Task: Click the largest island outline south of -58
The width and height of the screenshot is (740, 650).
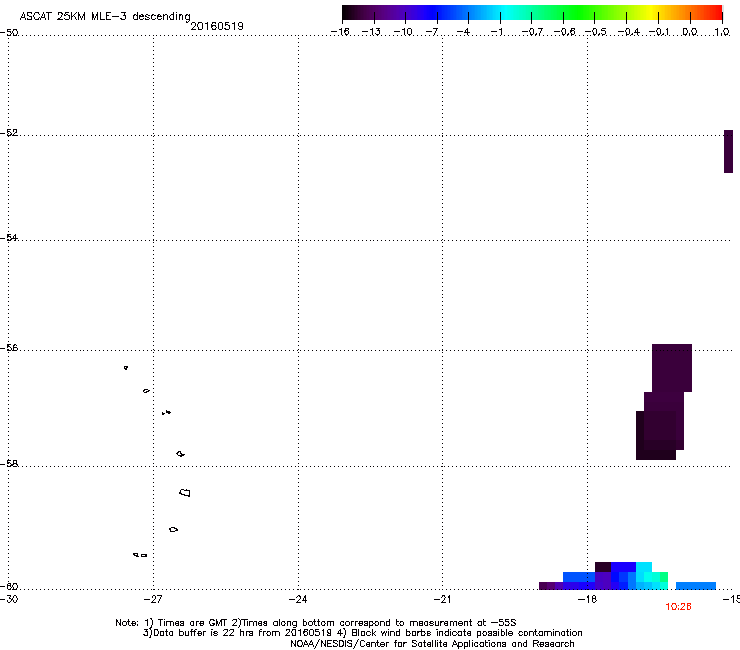Action: [x=185, y=492]
